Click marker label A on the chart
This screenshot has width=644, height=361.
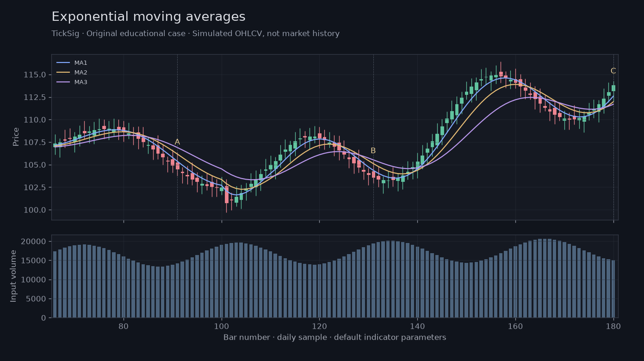tap(177, 142)
